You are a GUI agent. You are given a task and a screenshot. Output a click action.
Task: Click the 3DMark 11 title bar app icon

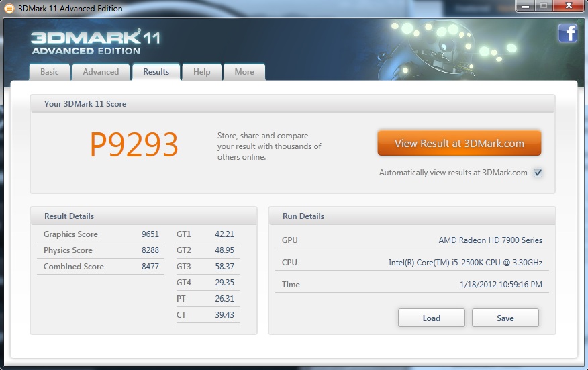[x=9, y=8]
